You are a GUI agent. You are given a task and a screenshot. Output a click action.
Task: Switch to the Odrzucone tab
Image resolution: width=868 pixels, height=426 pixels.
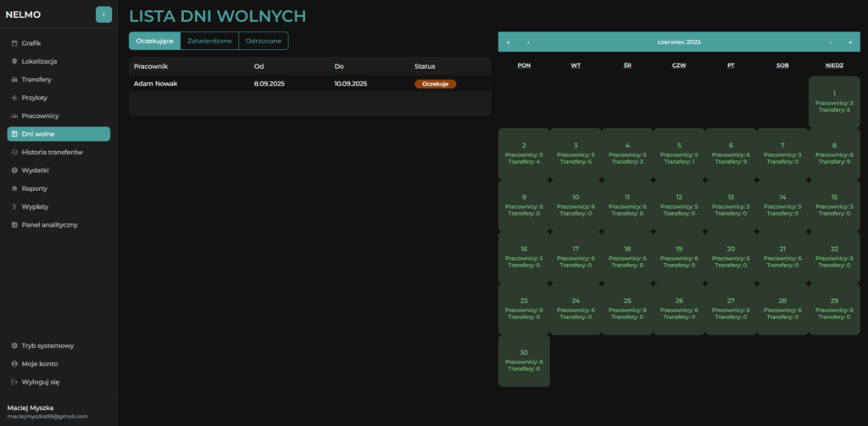[264, 41]
